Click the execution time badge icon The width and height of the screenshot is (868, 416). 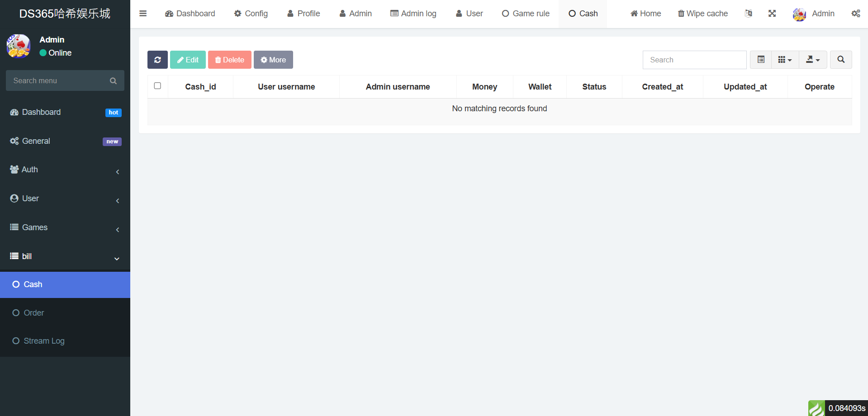point(816,408)
